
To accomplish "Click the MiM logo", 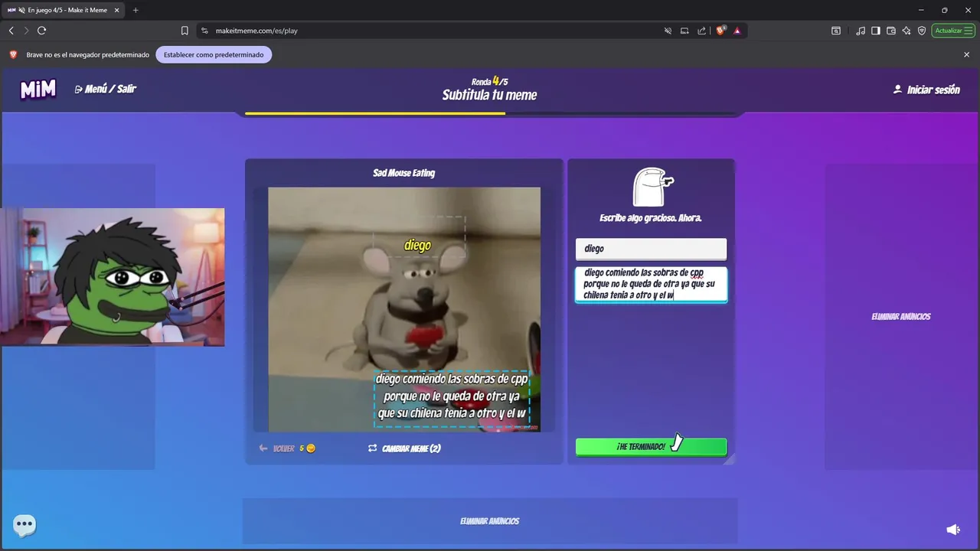I will (38, 90).
